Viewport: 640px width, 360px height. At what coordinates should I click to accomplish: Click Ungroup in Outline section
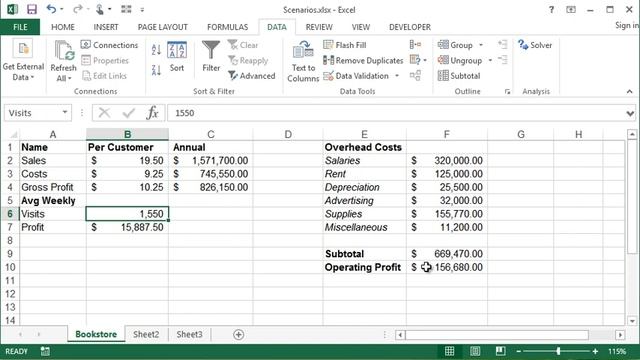point(460,60)
